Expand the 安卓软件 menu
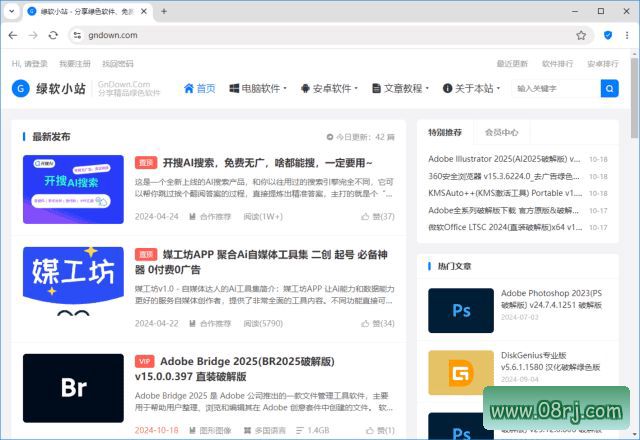The height and width of the screenshot is (440, 640). (x=329, y=88)
